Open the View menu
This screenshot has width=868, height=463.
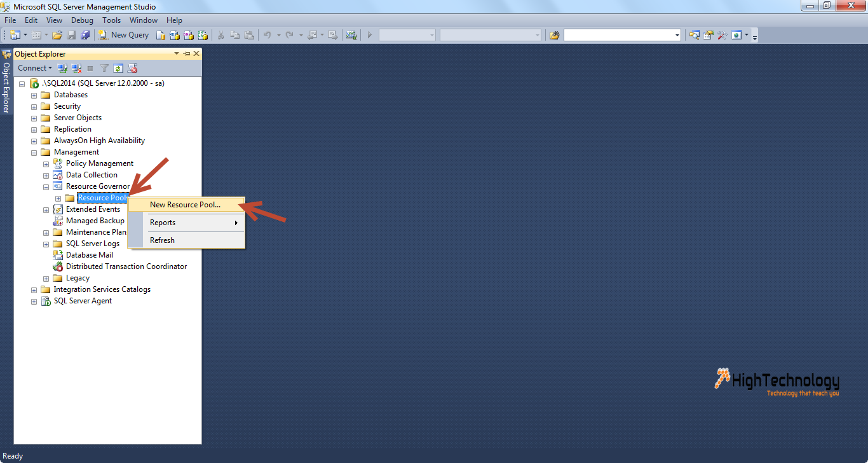[55, 20]
